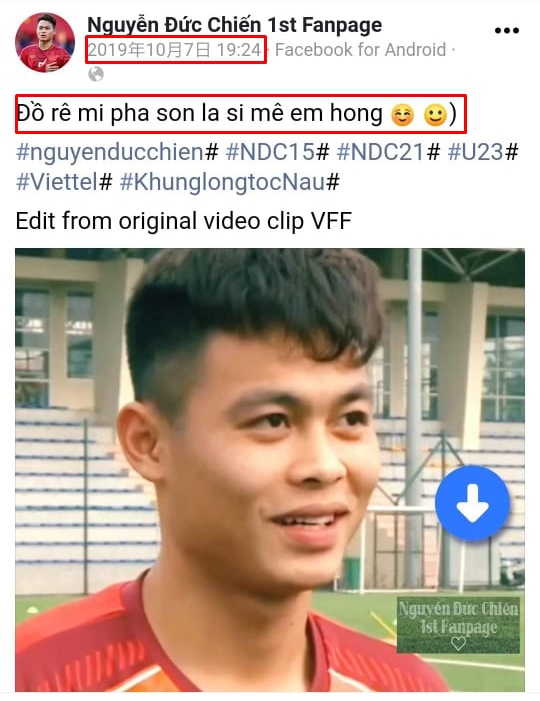The width and height of the screenshot is (540, 701).
Task: Click the public globe privacy icon
Action: pos(96,74)
